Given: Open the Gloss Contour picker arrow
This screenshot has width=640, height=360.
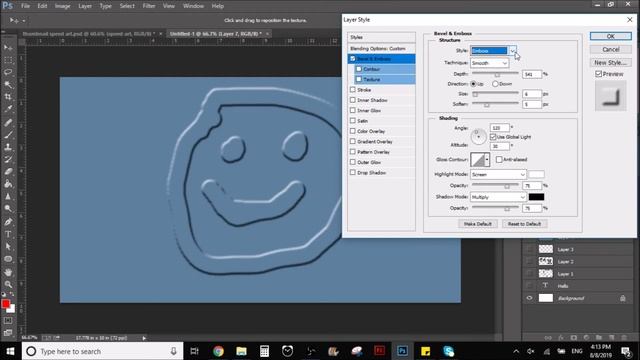Looking at the screenshot, I should tap(487, 160).
